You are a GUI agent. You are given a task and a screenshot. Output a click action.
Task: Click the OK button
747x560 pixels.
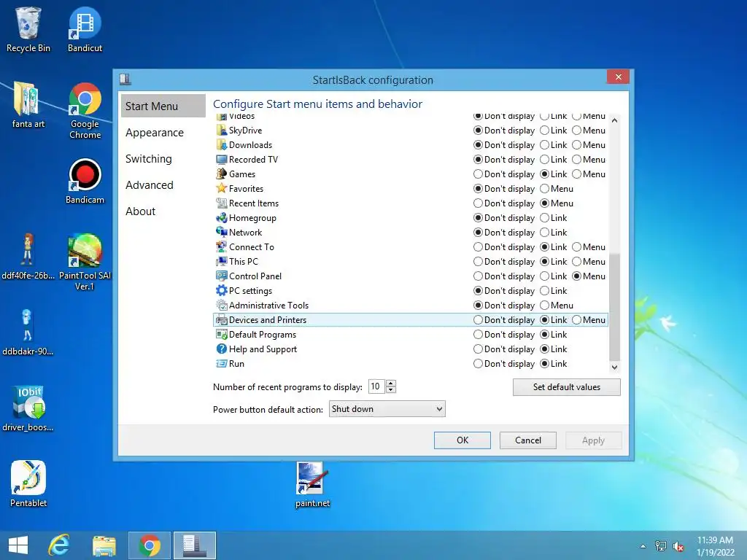tap(462, 440)
